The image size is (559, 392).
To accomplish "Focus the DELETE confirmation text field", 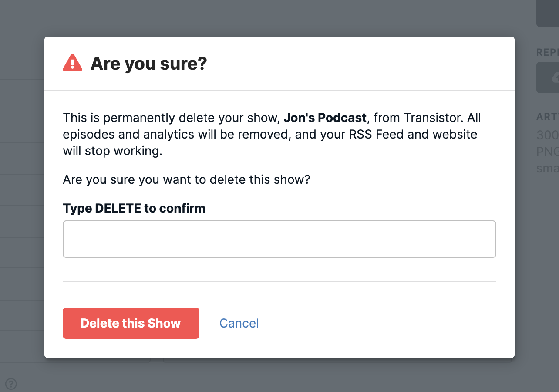I will click(279, 239).
